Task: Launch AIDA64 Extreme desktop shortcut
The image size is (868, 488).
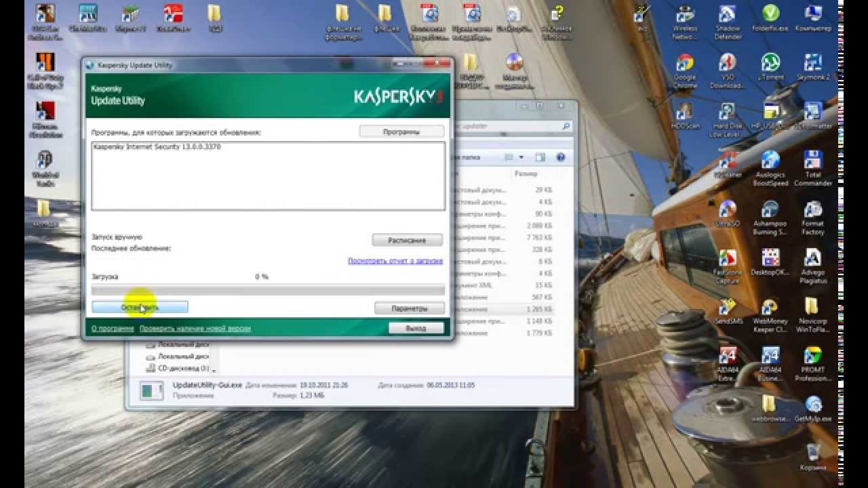Action: coord(728,363)
